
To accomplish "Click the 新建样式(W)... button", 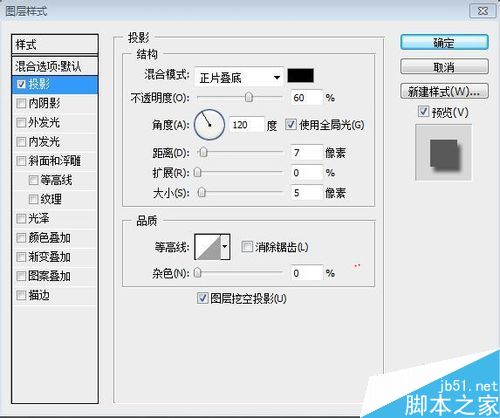I will pos(444,91).
